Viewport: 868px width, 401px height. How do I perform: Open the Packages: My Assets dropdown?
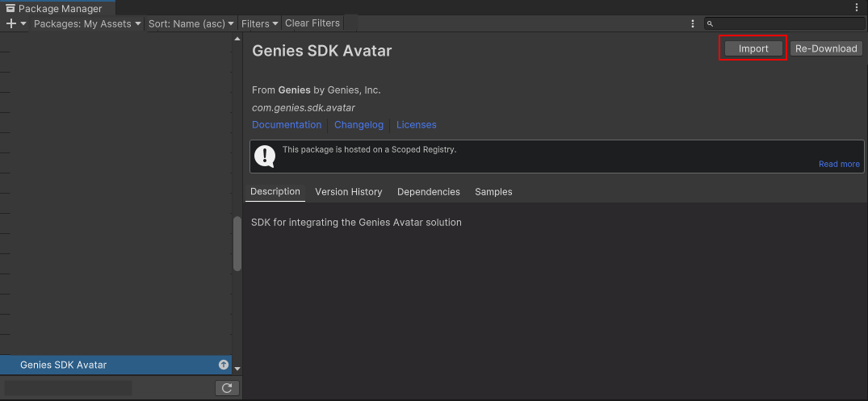pyautogui.click(x=87, y=23)
